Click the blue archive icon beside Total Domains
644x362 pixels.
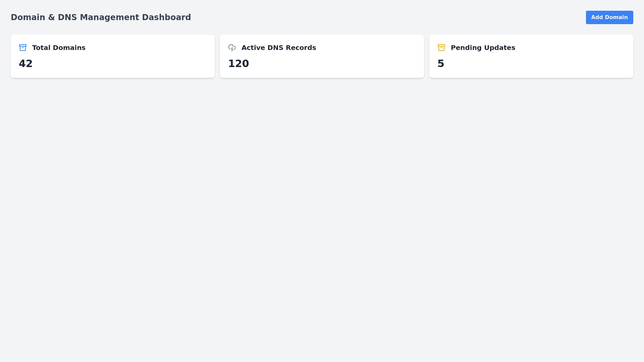[x=23, y=48]
